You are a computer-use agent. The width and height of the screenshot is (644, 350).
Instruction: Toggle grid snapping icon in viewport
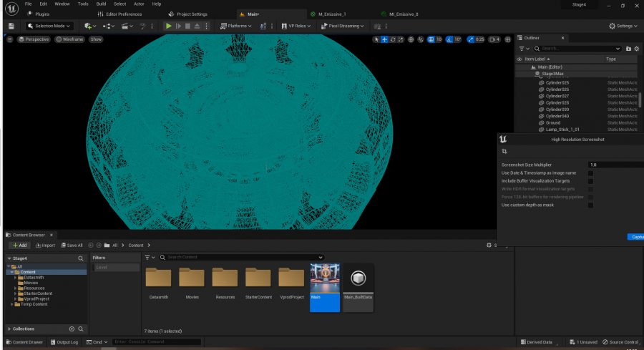pos(430,39)
